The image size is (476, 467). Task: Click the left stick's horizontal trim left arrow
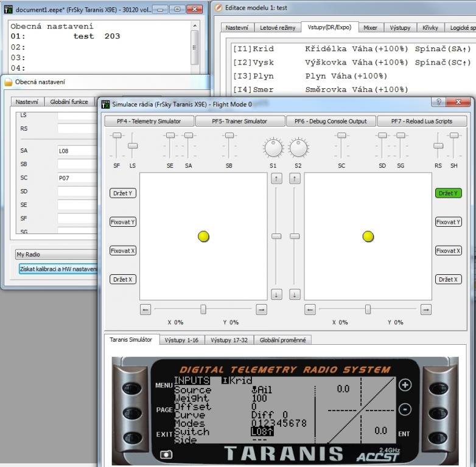(x=145, y=310)
